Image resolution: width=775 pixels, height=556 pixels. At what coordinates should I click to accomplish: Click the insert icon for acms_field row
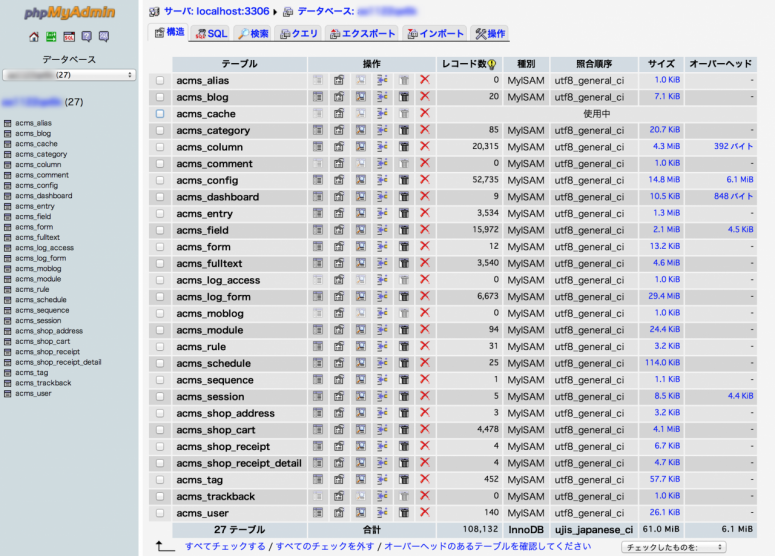point(382,230)
